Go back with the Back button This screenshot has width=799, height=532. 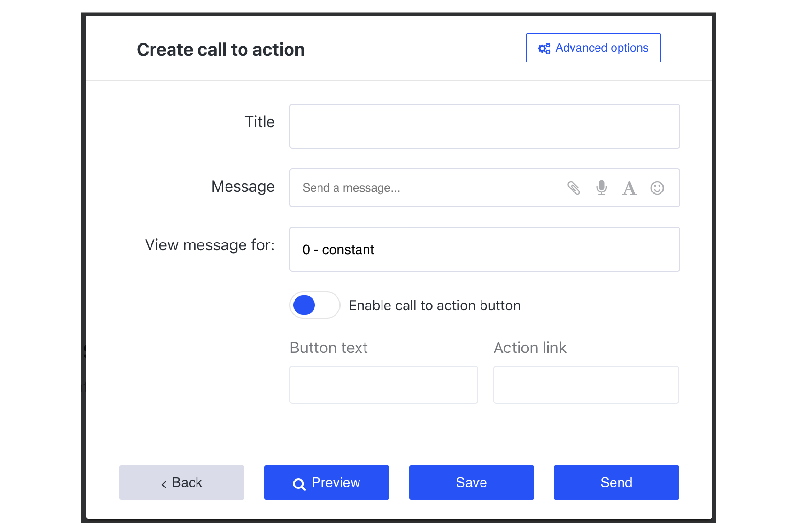181,482
